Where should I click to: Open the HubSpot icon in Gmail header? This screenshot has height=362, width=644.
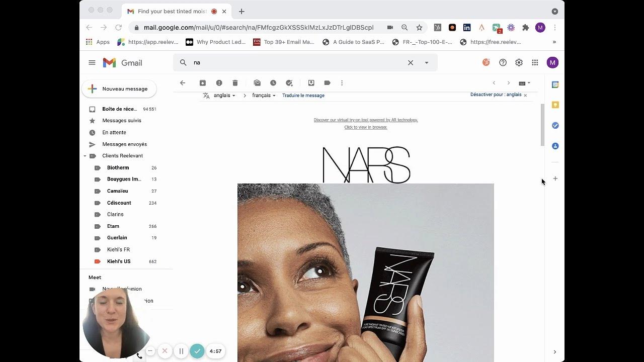[486, 62]
